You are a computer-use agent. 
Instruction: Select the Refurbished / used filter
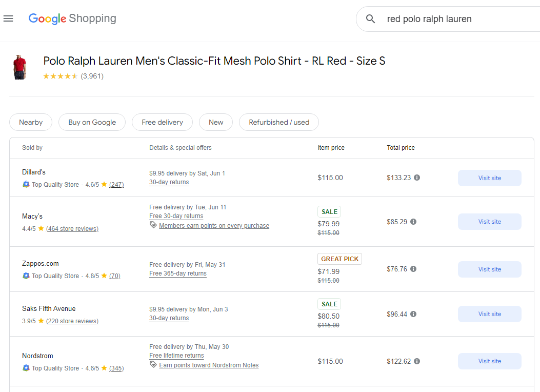279,122
